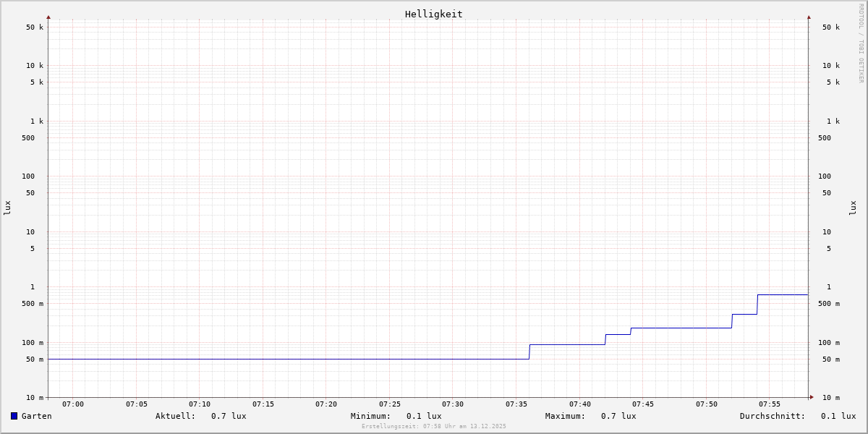Screen dimensions: 868x434
Task: Click the "500 m" label on the left axis
Action: (33, 304)
